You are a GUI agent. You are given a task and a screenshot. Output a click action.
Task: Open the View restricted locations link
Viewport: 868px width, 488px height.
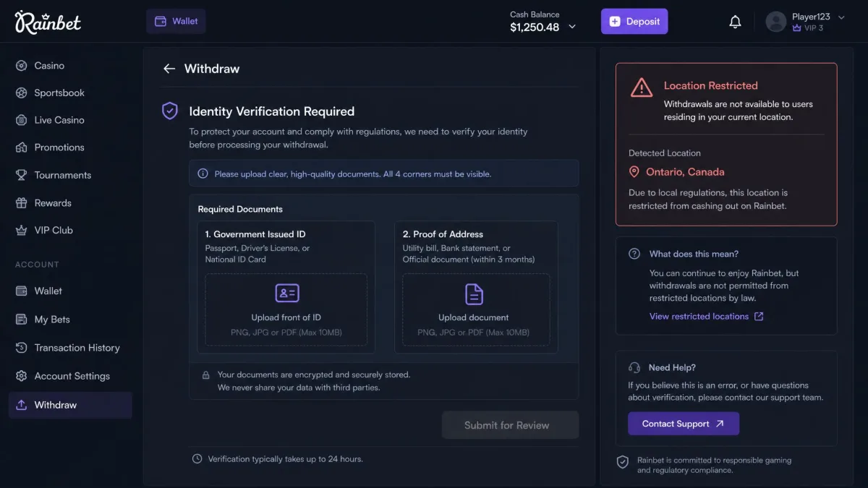pyautogui.click(x=699, y=317)
